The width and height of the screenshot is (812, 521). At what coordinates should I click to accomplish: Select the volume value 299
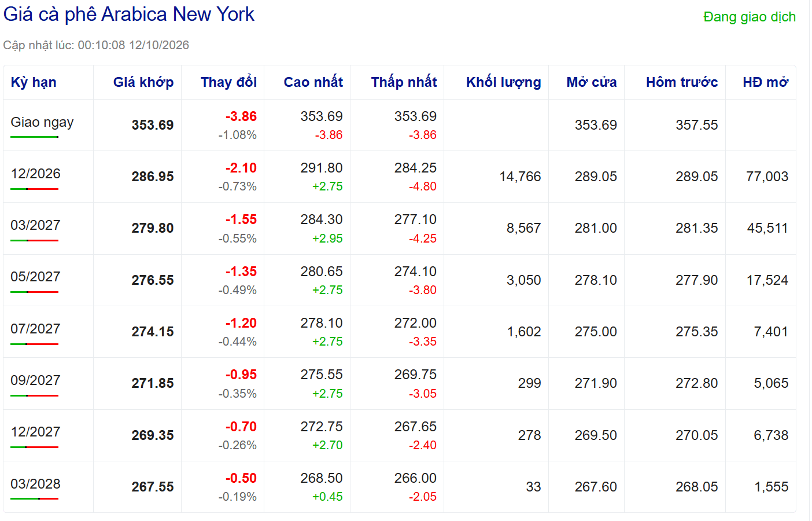530,383
